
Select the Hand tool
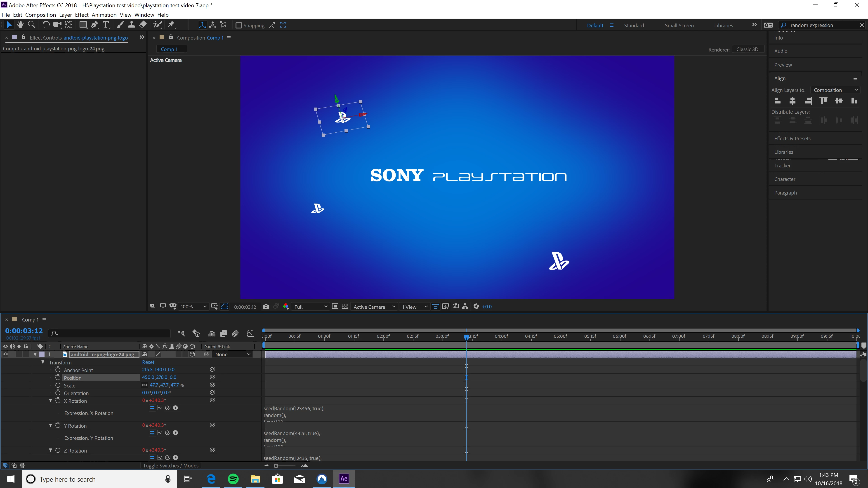[20, 25]
